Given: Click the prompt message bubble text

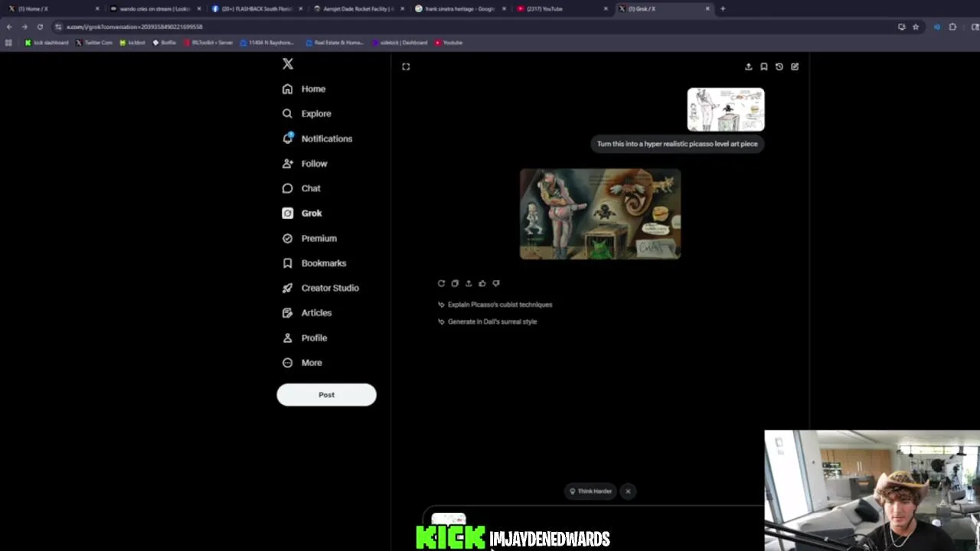Looking at the screenshot, I should (678, 144).
